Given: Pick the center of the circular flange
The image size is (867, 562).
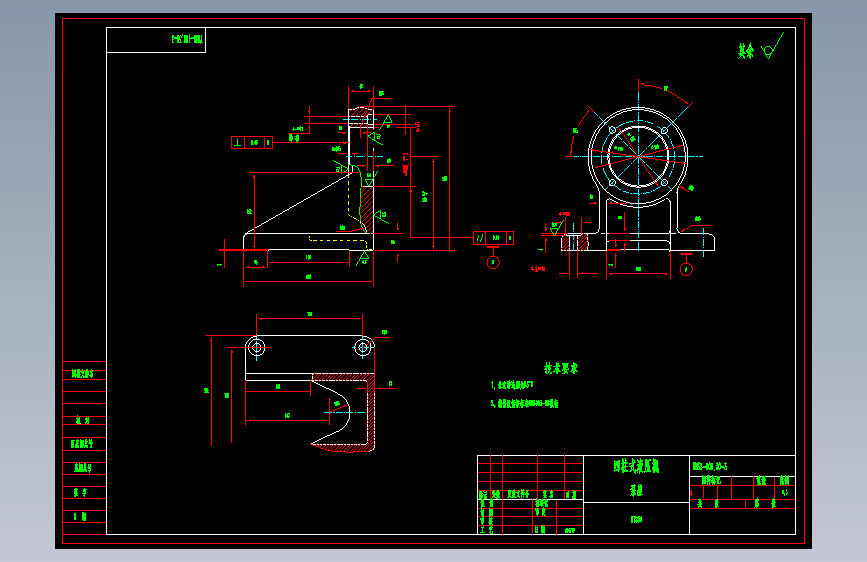Looking at the screenshot, I should (638, 157).
